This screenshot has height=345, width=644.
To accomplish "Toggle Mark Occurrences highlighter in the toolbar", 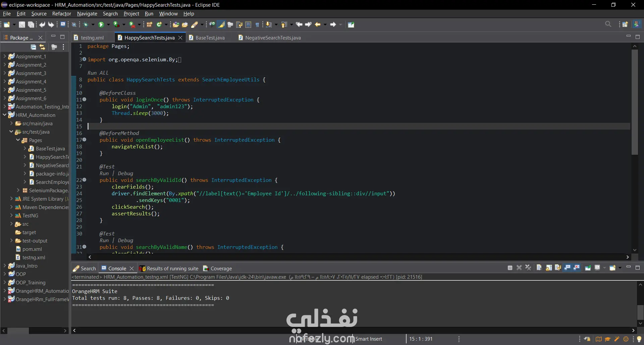I will point(221,24).
